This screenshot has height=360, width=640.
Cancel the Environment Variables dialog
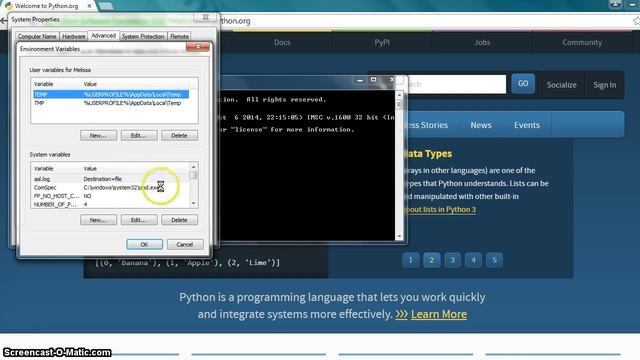185,244
